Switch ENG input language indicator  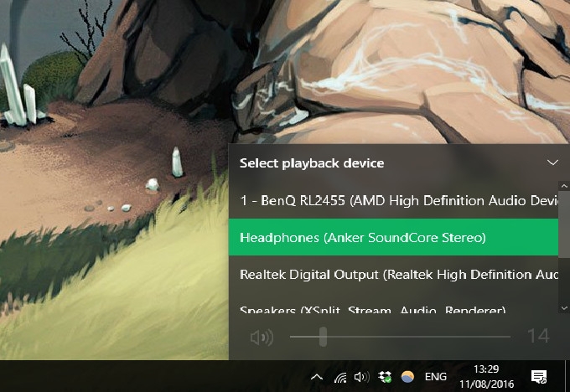pyautogui.click(x=436, y=377)
